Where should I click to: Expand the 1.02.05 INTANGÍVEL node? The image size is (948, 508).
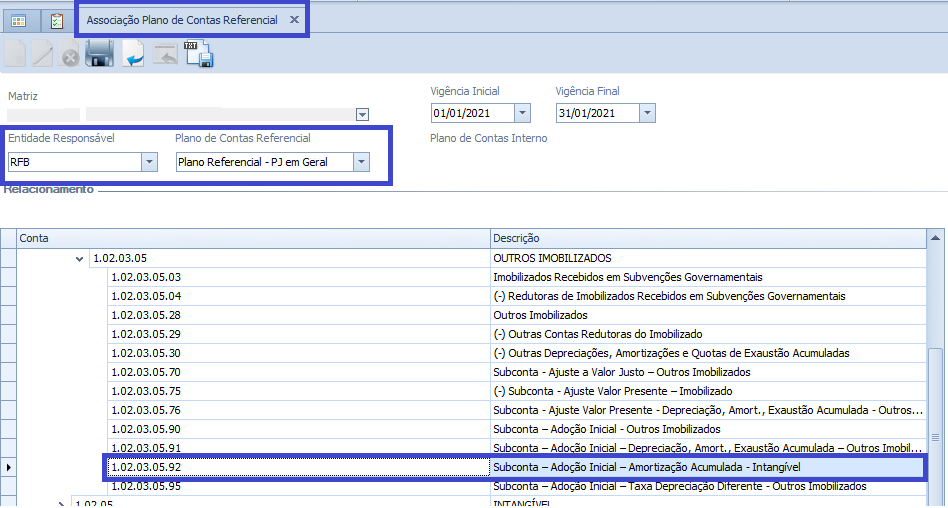[x=61, y=504]
